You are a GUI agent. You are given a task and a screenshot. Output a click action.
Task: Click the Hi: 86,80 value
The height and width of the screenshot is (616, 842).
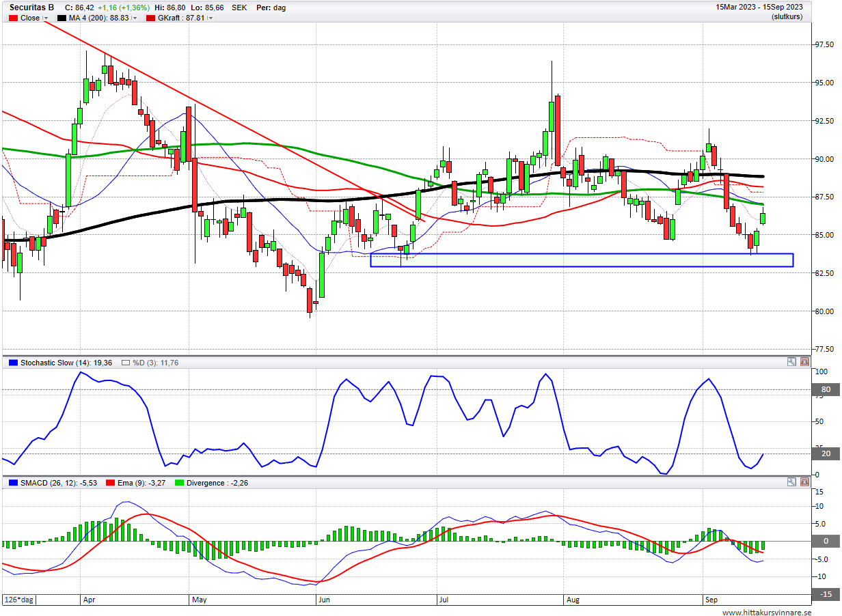[171, 8]
